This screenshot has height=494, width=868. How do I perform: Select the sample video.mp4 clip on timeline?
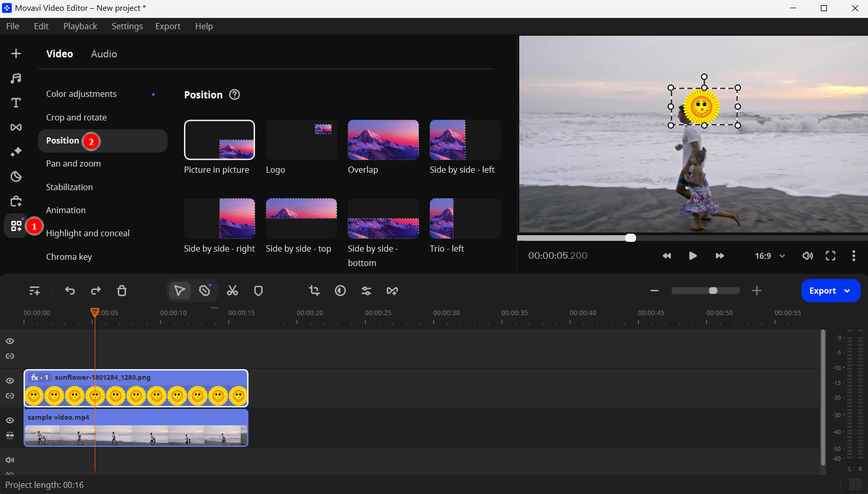point(136,428)
